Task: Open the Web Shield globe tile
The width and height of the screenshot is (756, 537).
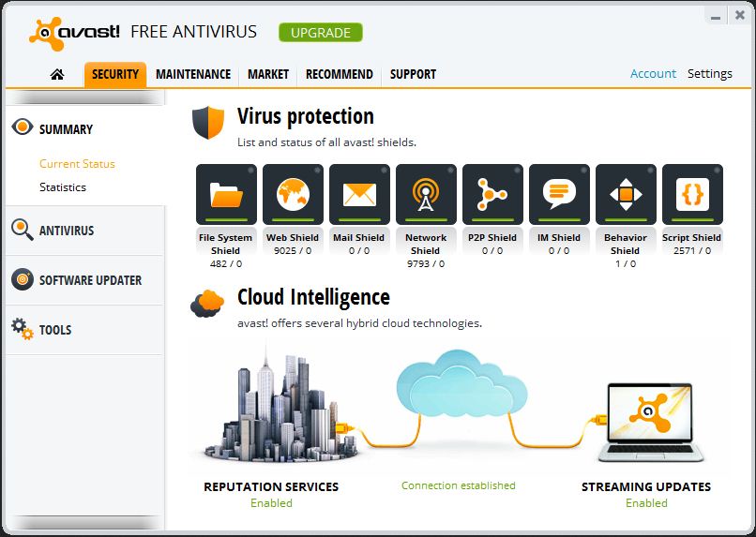Action: 293,195
